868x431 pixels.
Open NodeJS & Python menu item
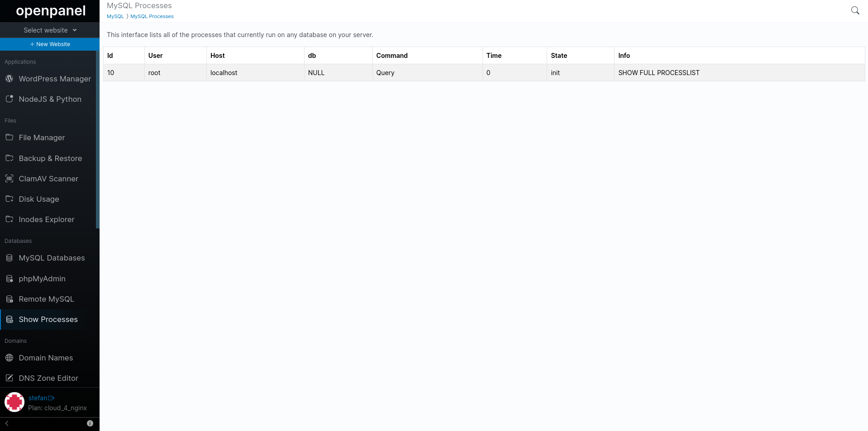pyautogui.click(x=50, y=99)
